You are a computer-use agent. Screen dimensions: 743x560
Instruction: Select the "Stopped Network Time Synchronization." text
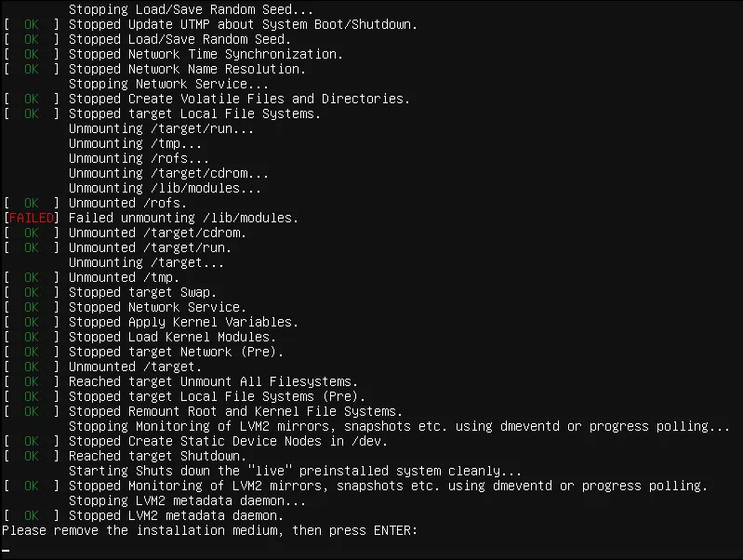206,54
